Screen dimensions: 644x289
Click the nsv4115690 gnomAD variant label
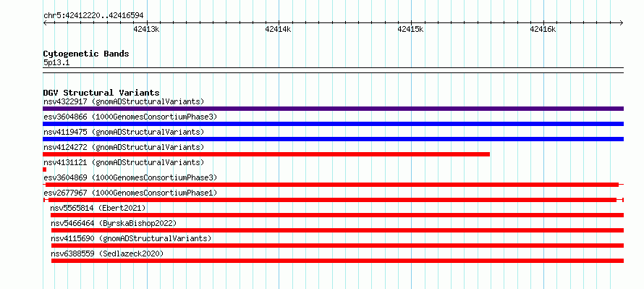(131, 238)
